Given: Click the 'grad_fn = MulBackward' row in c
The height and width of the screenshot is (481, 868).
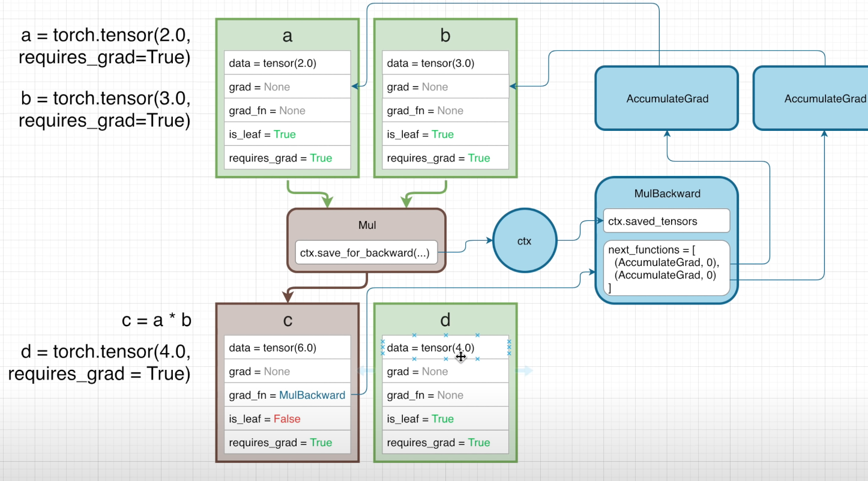Looking at the screenshot, I should click(288, 395).
